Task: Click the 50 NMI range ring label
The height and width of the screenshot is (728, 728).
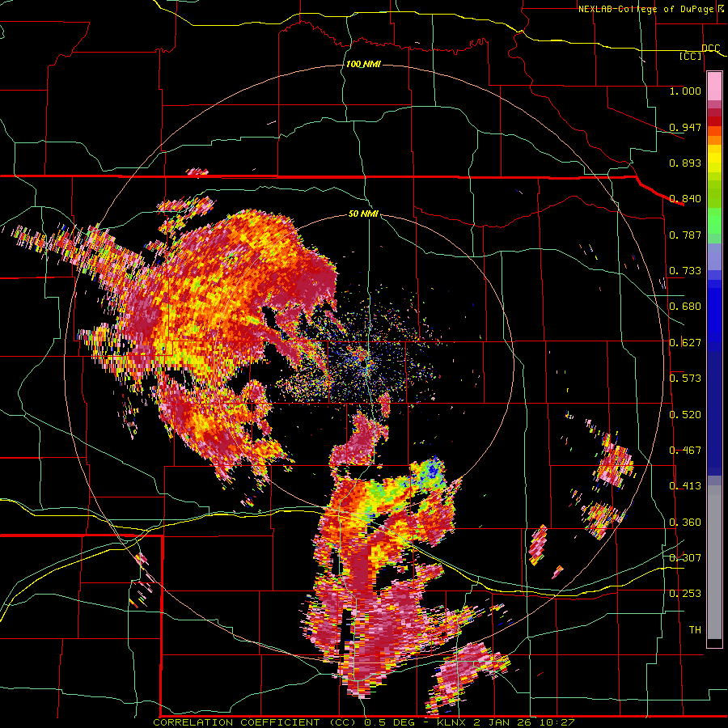Action: 363,214
